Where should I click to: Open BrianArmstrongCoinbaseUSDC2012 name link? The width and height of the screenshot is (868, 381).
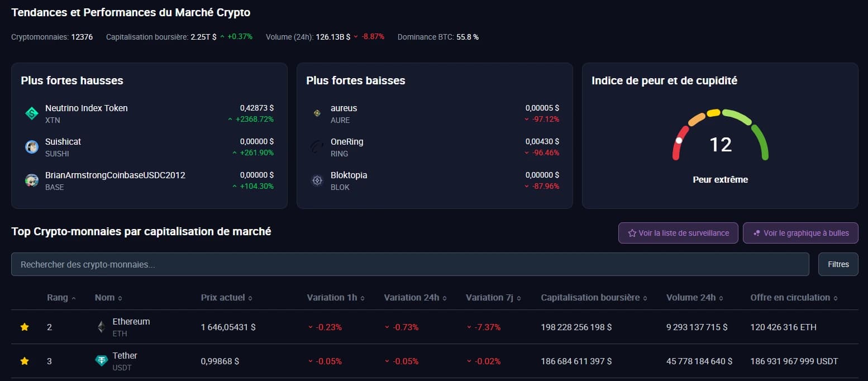click(115, 175)
